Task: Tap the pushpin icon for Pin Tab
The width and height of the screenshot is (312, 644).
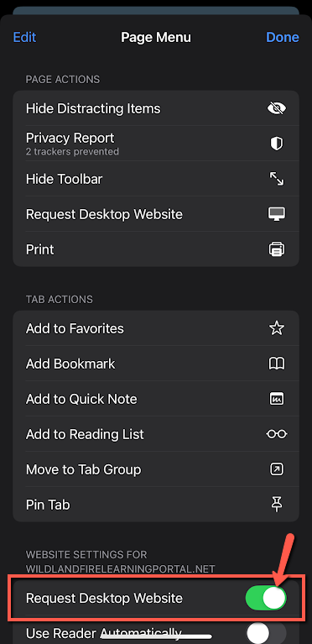Action: click(x=277, y=505)
